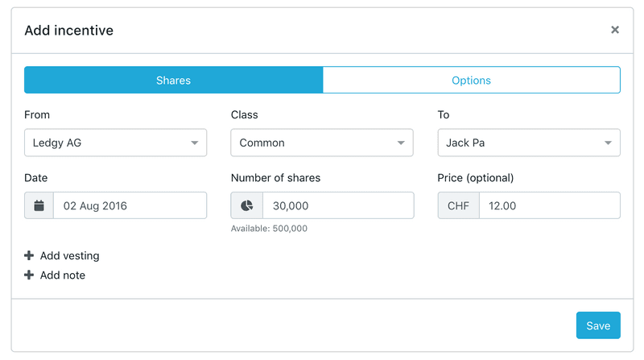Viewport: 644px width, 360px height.
Task: Click the price field showing 12.00
Action: tap(550, 205)
